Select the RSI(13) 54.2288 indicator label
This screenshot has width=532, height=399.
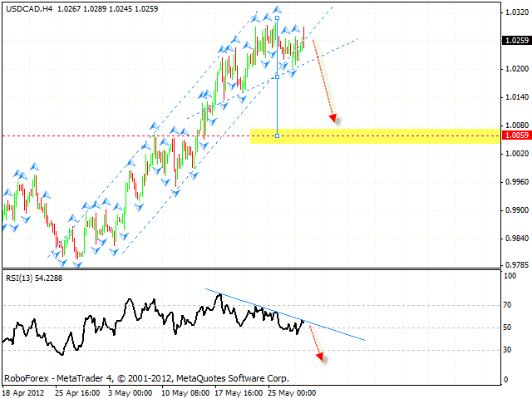pos(33,278)
